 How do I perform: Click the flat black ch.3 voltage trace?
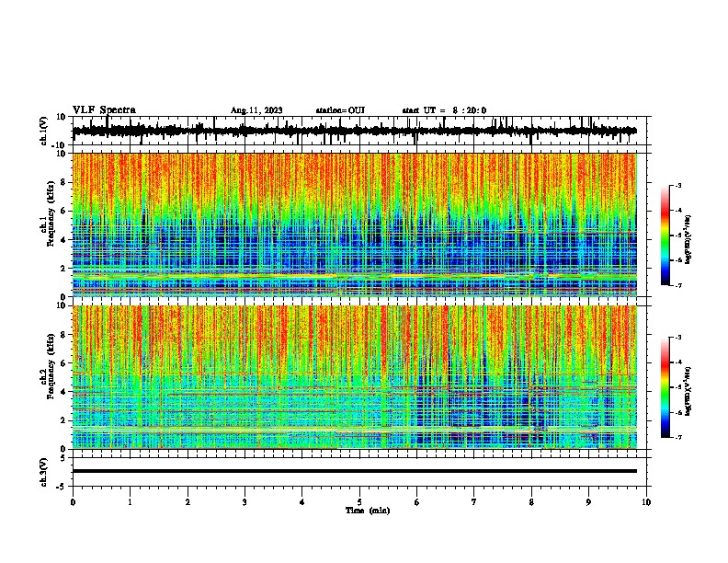[355, 471]
